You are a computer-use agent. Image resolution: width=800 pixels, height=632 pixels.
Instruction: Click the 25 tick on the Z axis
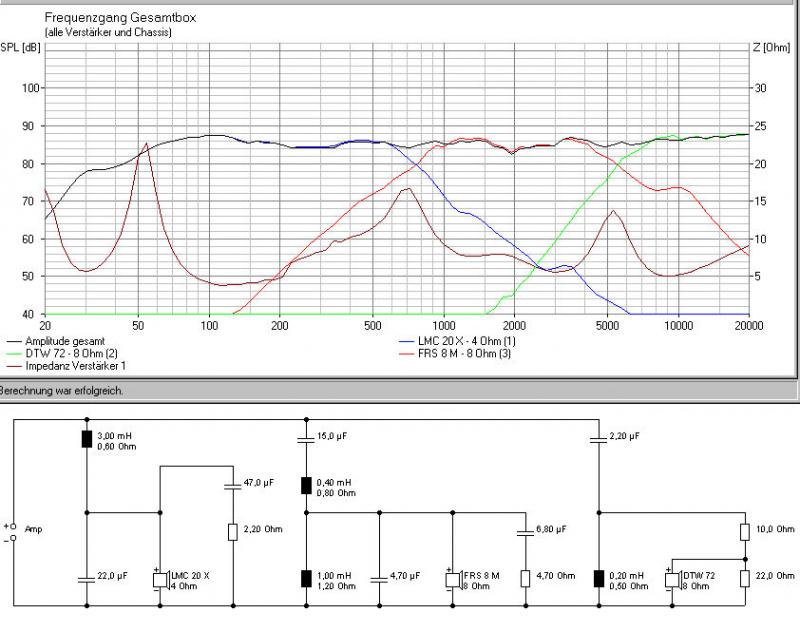pyautogui.click(x=760, y=126)
